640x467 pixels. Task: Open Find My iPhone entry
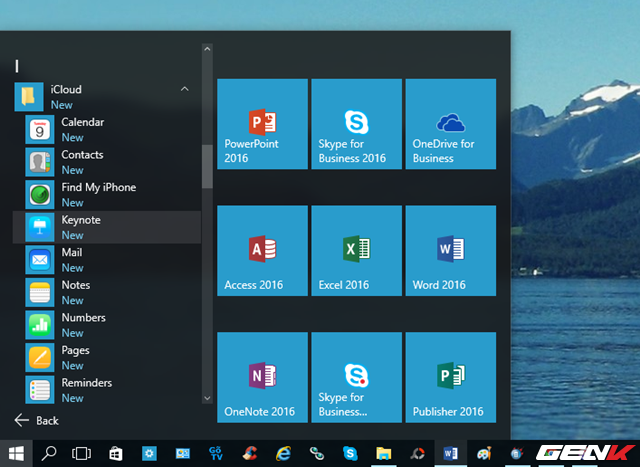click(98, 194)
